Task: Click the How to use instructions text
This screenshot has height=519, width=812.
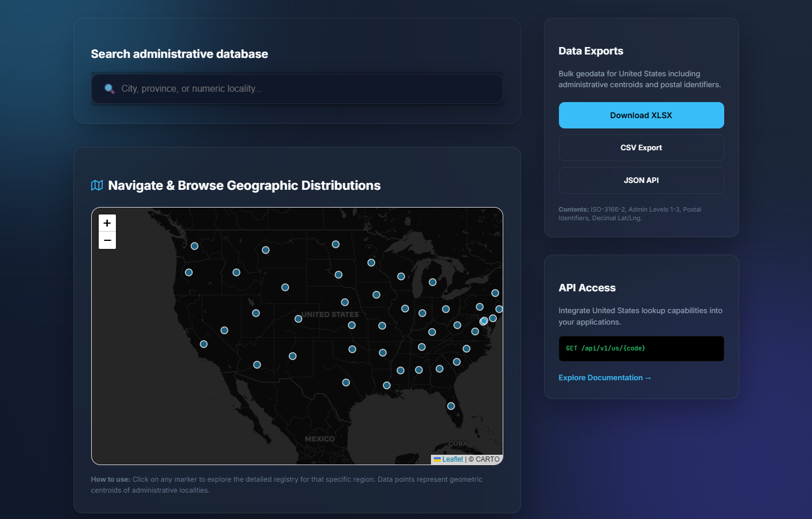Action: click(286, 485)
